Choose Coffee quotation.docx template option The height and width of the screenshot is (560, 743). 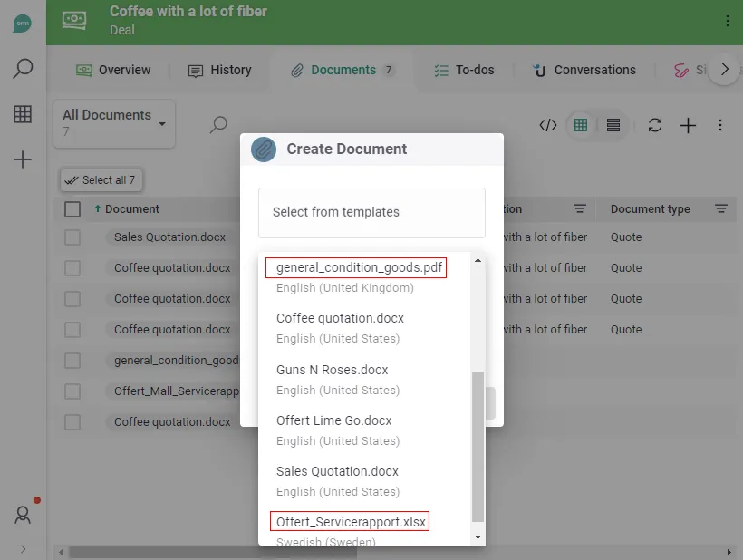tap(340, 318)
